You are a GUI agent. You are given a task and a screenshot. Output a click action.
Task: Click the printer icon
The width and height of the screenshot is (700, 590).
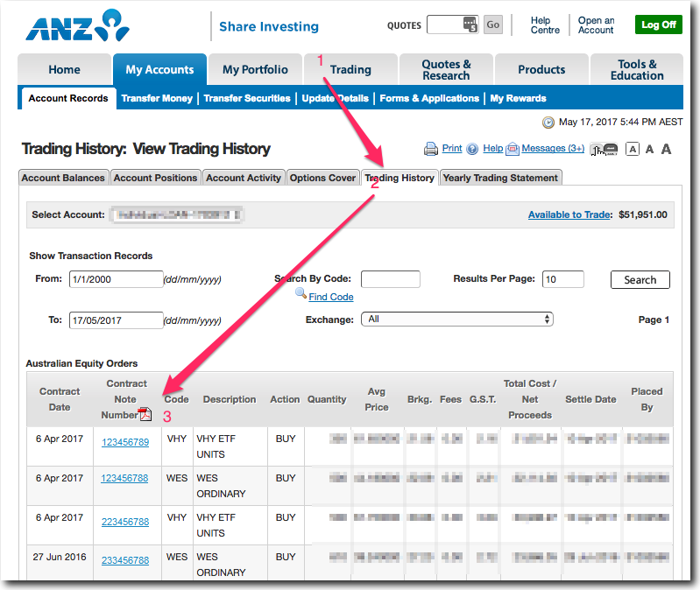431,149
